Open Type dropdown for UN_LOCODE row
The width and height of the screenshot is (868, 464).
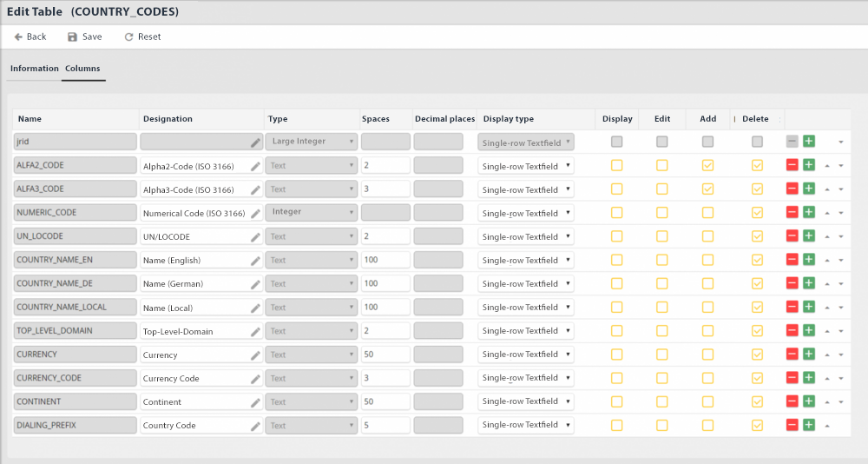click(x=311, y=236)
